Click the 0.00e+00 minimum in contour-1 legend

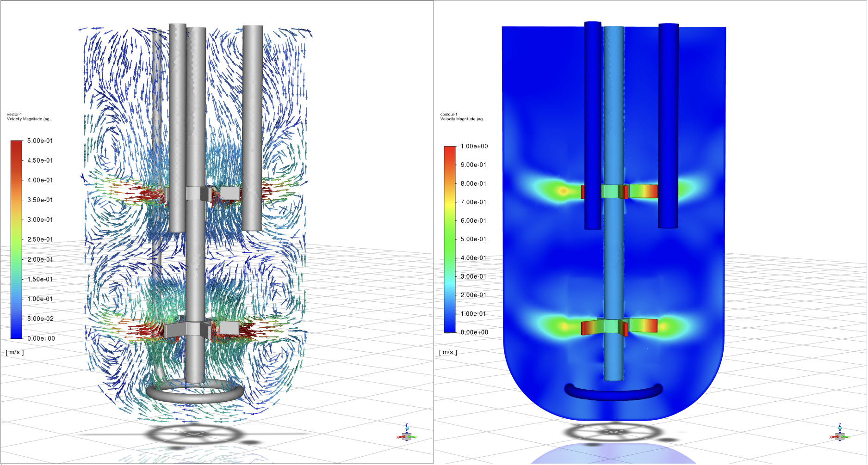click(x=474, y=332)
